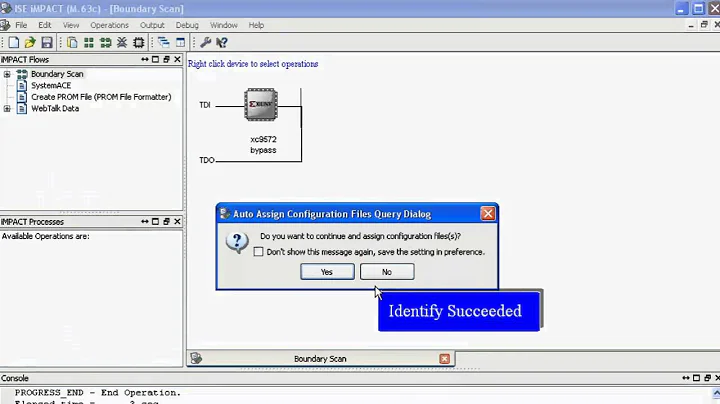Select WebTalk Data in flows tree
This screenshot has height=404, width=720.
(x=55, y=108)
